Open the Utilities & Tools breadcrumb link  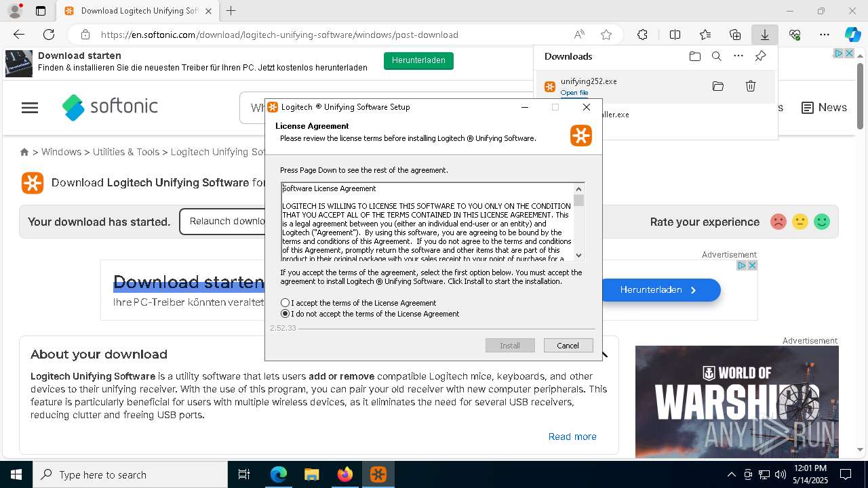tap(126, 152)
